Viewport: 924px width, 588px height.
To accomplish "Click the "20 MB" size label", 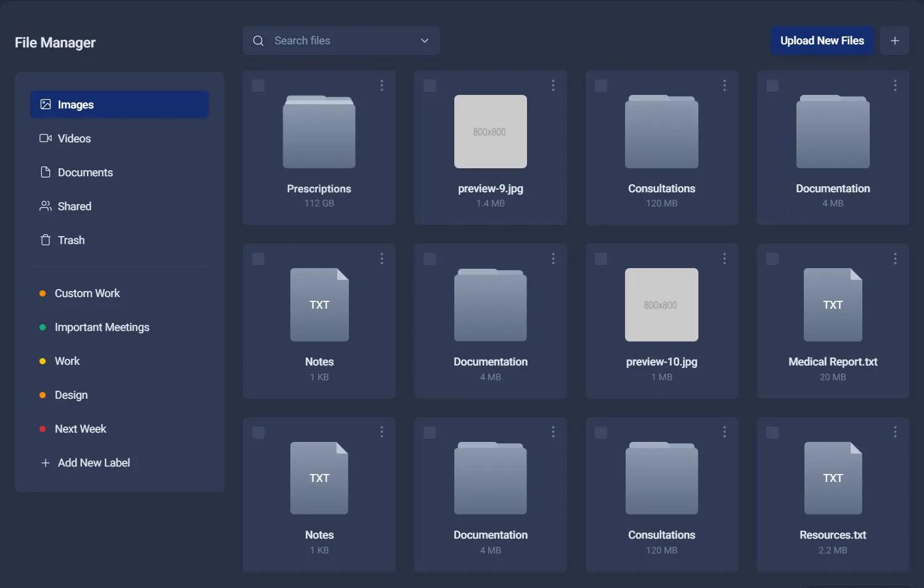I will click(833, 377).
